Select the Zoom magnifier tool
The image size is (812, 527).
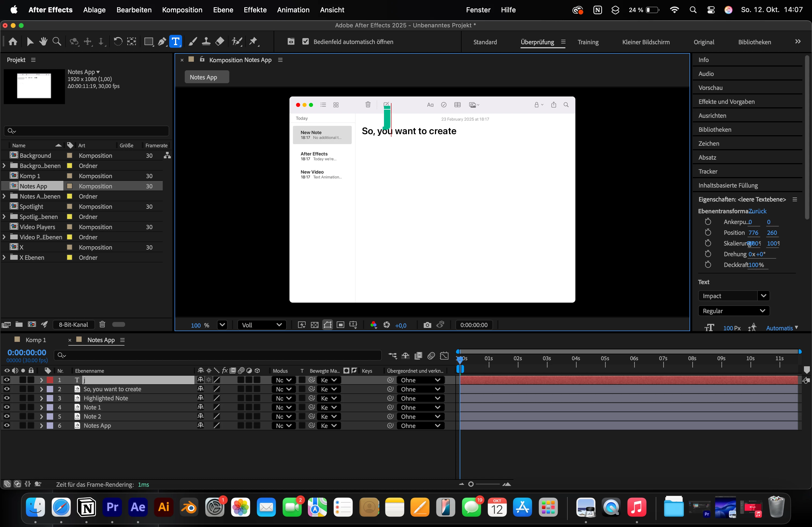point(57,42)
